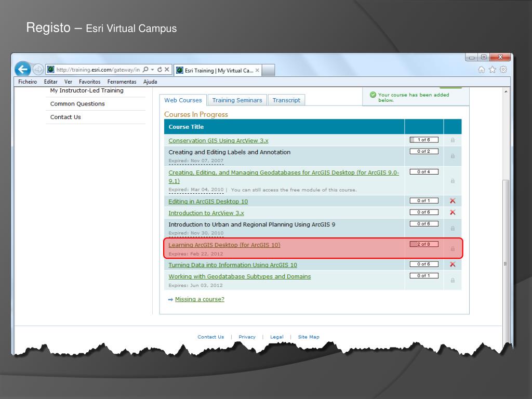Open the Favoritos menu
532x399 pixels.
pyautogui.click(x=89, y=82)
